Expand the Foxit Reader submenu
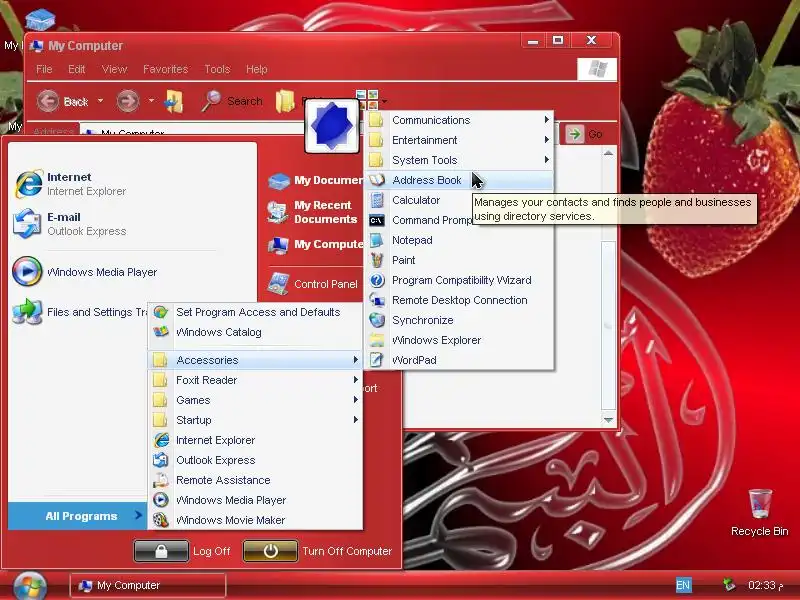The width and height of the screenshot is (800, 600). coord(255,380)
